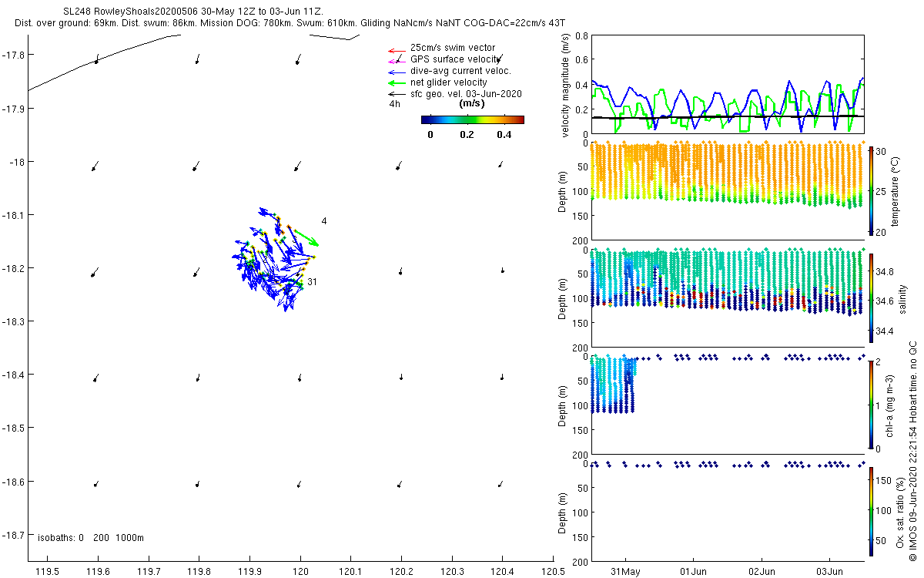
Task: Click the Ox. sat. ratio colorbar
Action: (x=871, y=512)
